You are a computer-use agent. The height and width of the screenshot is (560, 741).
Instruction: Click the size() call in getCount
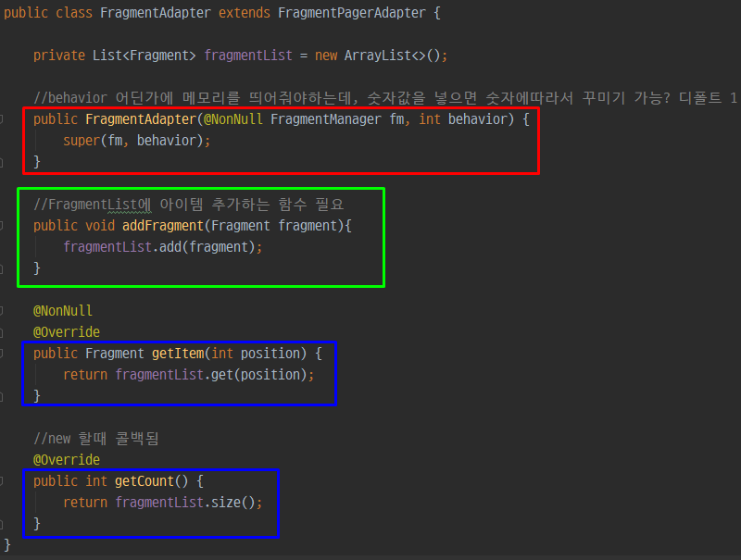tap(233, 503)
